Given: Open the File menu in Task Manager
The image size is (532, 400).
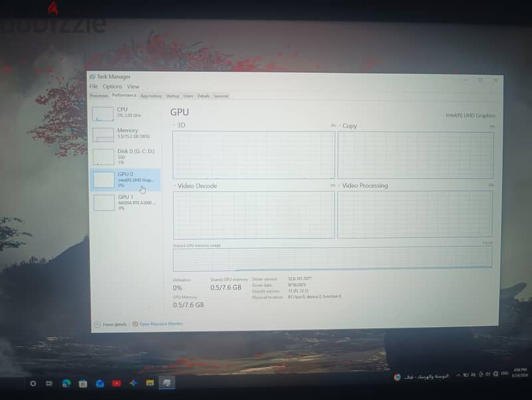Looking at the screenshot, I should pyautogui.click(x=93, y=86).
